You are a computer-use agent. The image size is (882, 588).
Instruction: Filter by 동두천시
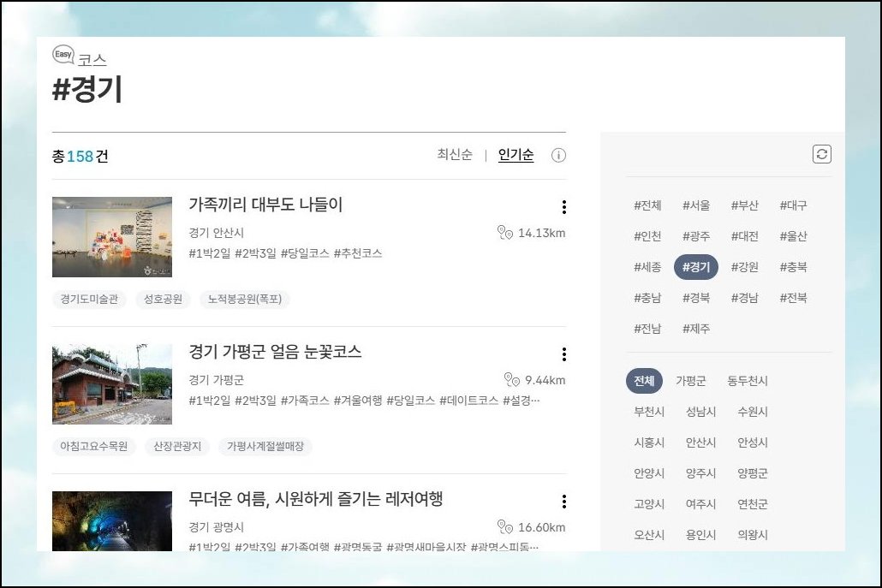click(747, 381)
